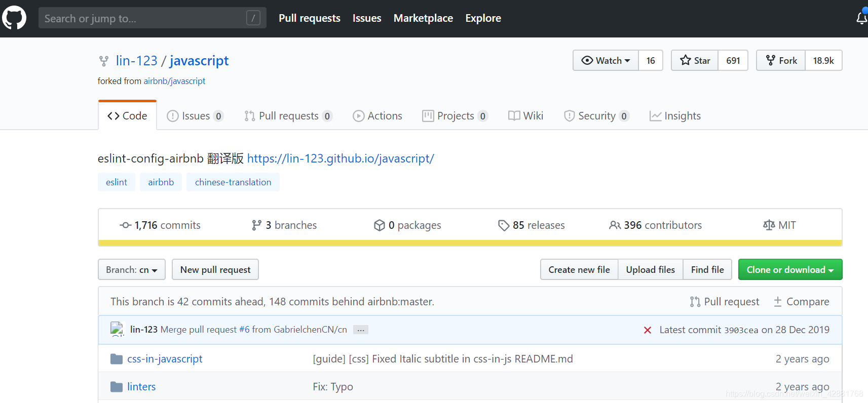Click lin-123 author name in commit row
Image resolution: width=868 pixels, height=403 pixels.
[x=144, y=330]
